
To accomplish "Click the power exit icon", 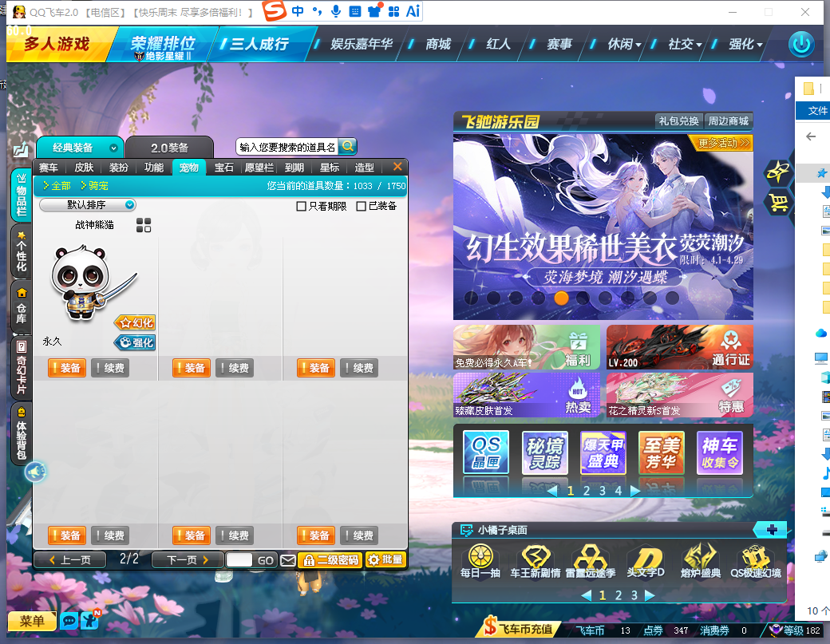I will (x=801, y=45).
